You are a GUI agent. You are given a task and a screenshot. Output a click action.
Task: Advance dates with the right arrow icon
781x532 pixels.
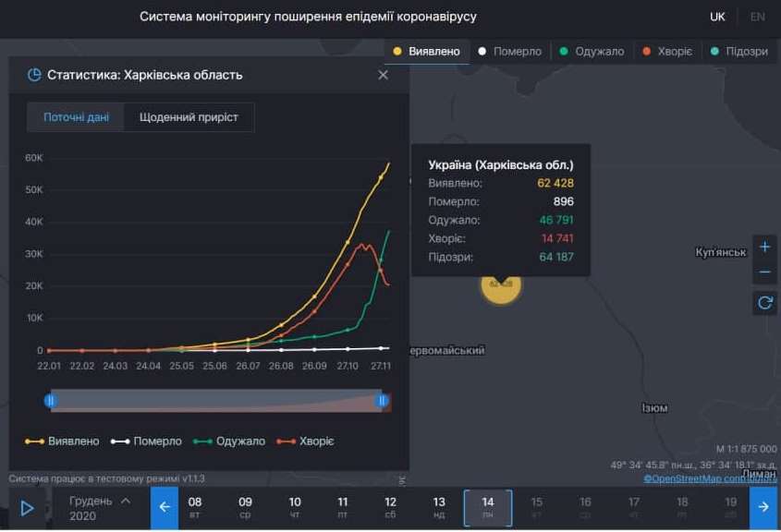(x=764, y=507)
